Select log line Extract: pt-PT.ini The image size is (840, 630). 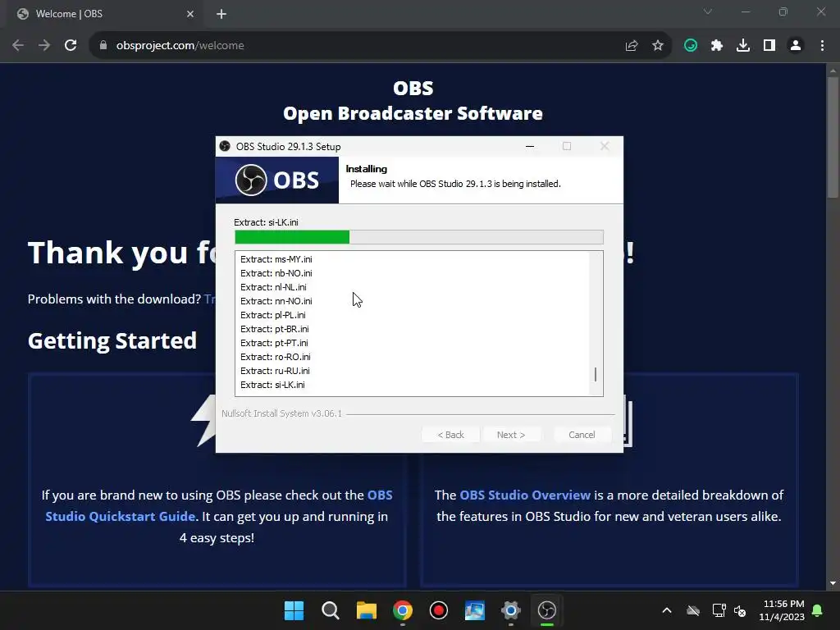[x=274, y=343]
